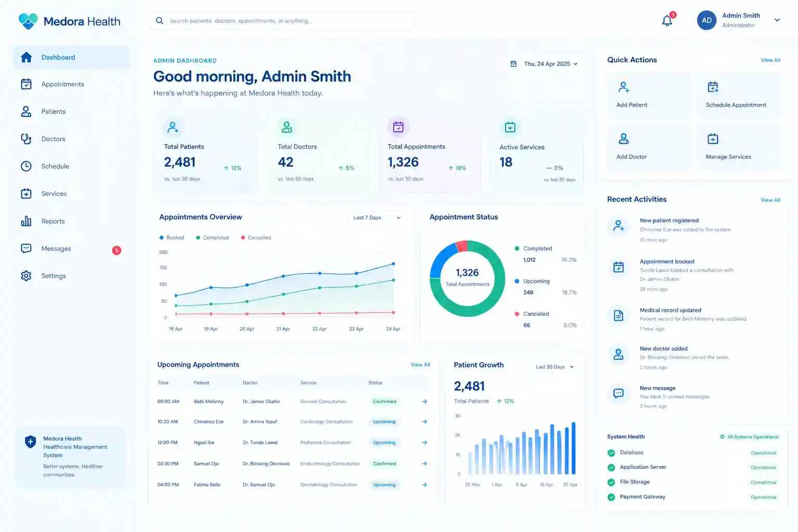This screenshot has width=798, height=532.
Task: Click the New patient registered activity icon
Action: 619,226
